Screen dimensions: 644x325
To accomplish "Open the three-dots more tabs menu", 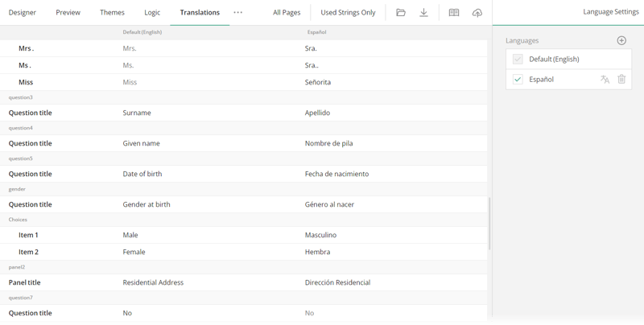I will pyautogui.click(x=237, y=12).
